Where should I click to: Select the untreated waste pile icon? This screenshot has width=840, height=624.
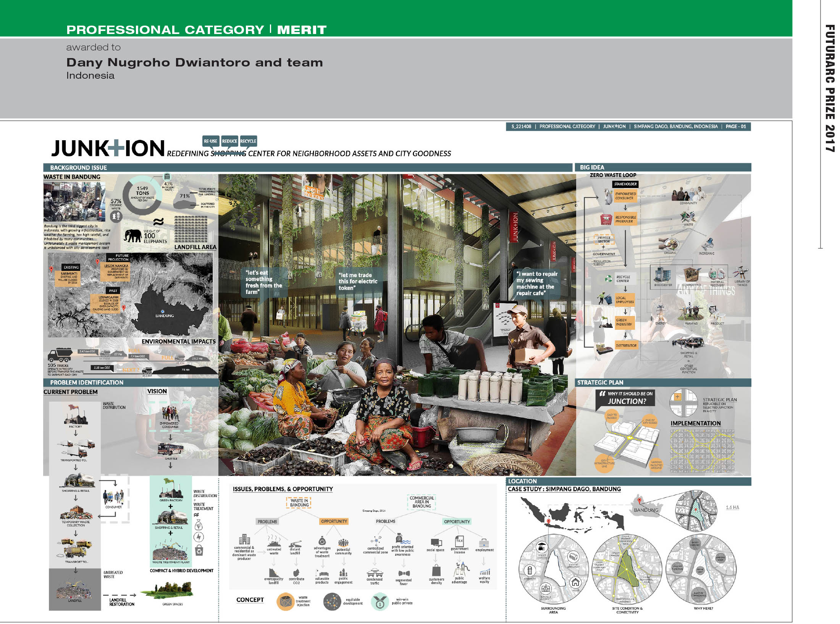click(x=274, y=541)
